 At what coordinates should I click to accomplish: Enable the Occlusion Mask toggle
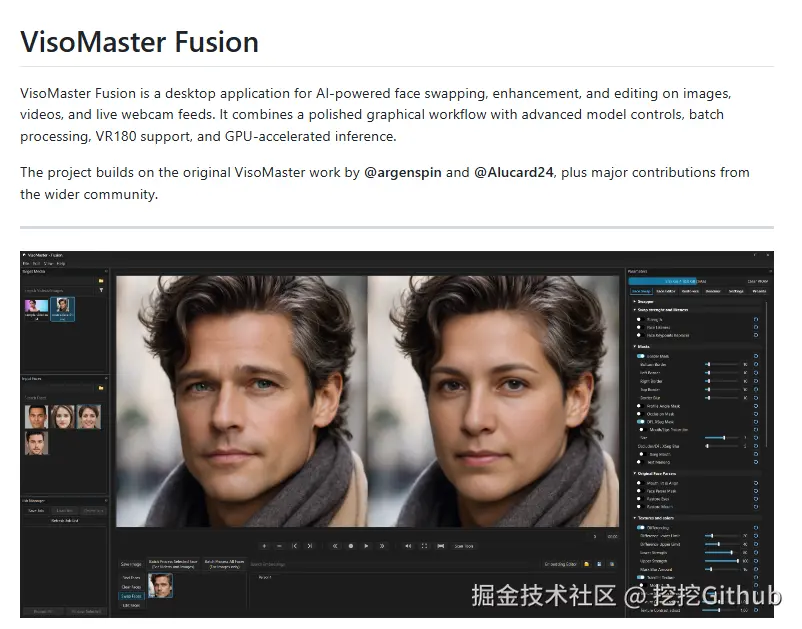(640, 414)
